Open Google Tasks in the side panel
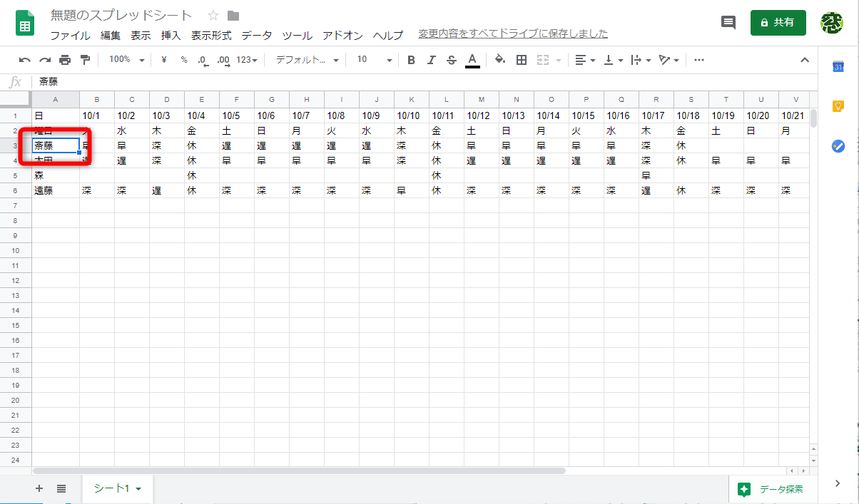 (838, 146)
